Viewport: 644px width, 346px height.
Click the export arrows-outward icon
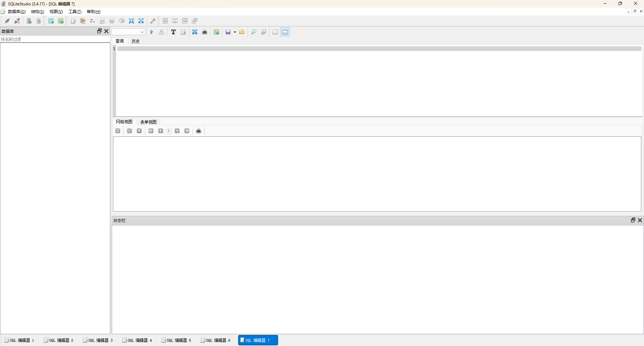[x=141, y=21]
